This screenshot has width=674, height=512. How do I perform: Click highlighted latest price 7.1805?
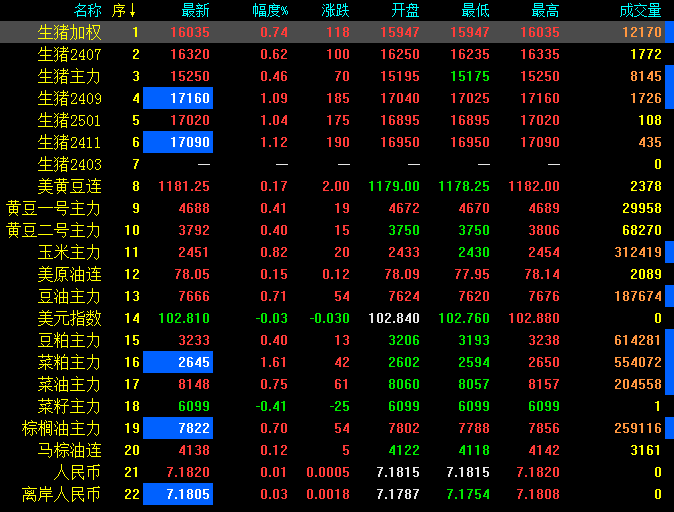point(178,494)
